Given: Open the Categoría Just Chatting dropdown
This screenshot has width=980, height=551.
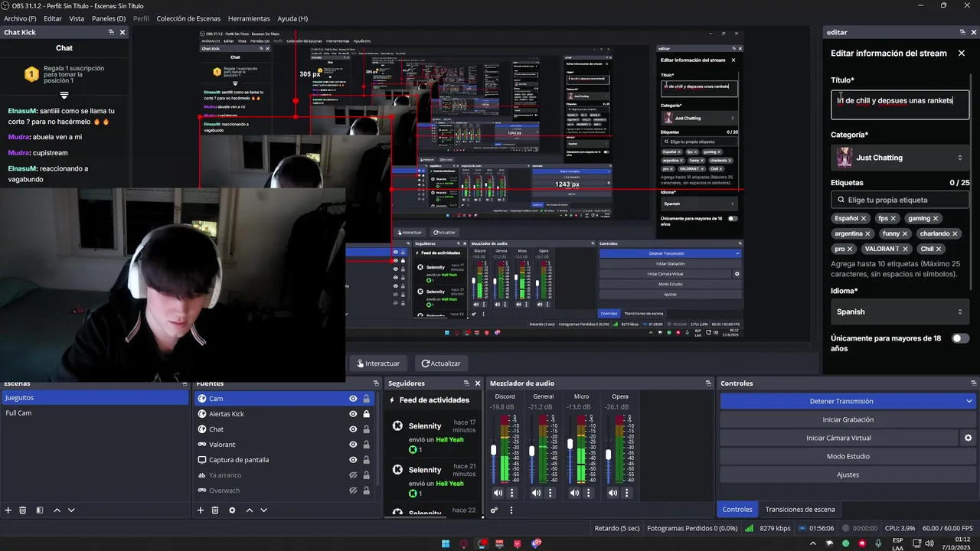Looking at the screenshot, I should [x=900, y=158].
